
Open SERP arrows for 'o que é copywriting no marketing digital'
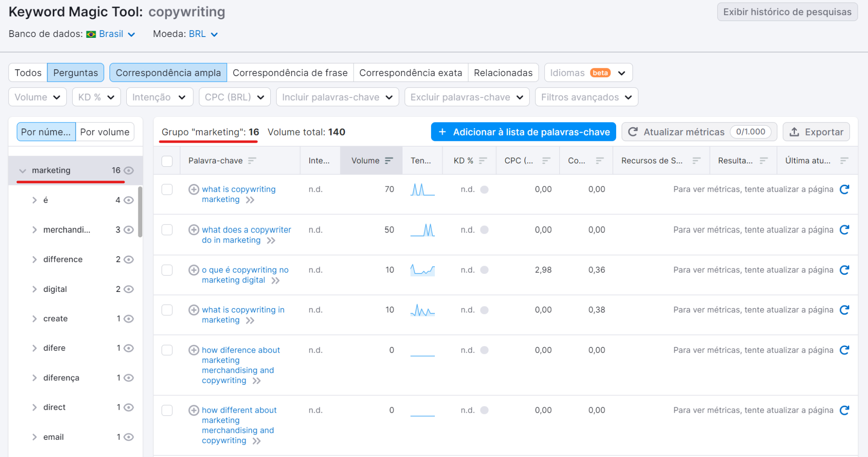pyautogui.click(x=275, y=281)
